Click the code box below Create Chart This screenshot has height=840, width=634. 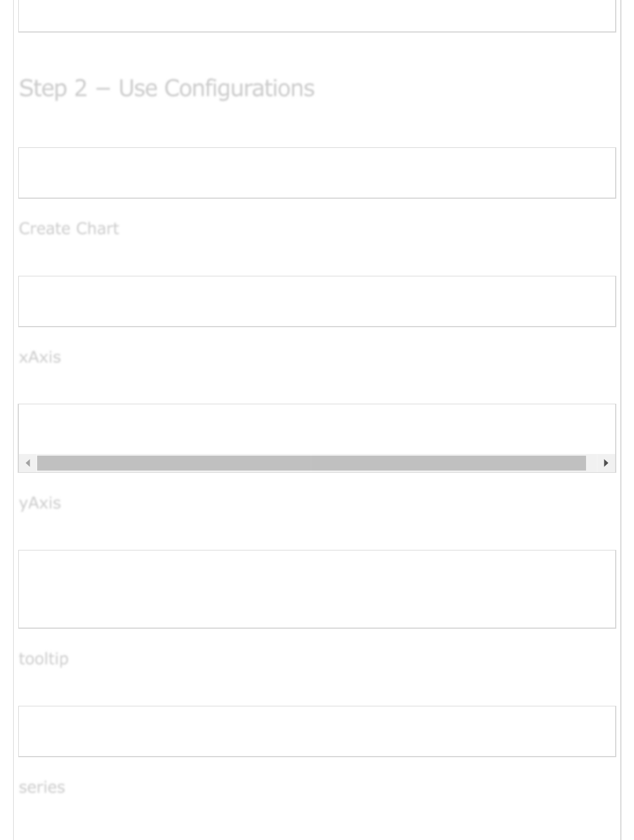[317, 302]
